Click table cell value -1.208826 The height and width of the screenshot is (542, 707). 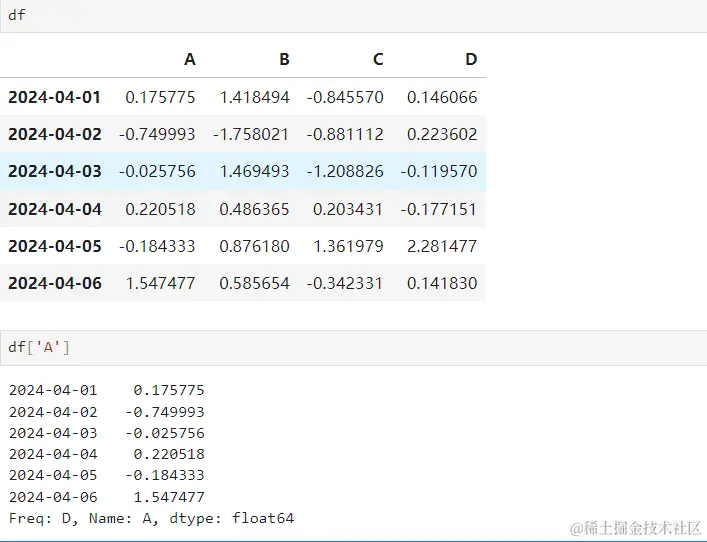pos(345,171)
